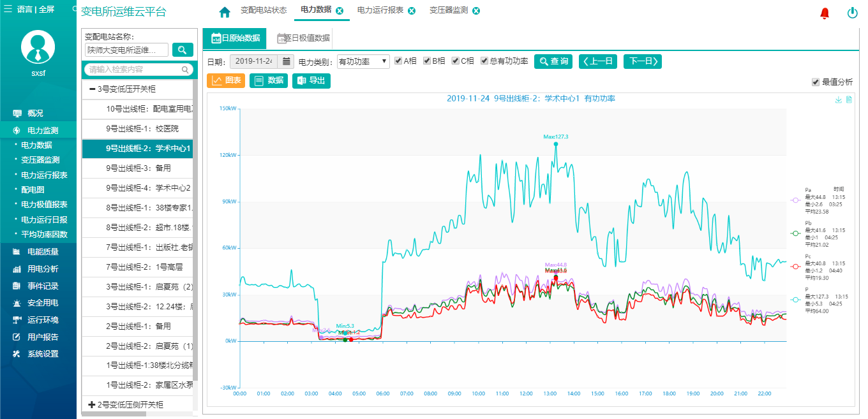868x419 pixels.
Task: Open the 电力类别 dropdown
Action: coord(363,61)
